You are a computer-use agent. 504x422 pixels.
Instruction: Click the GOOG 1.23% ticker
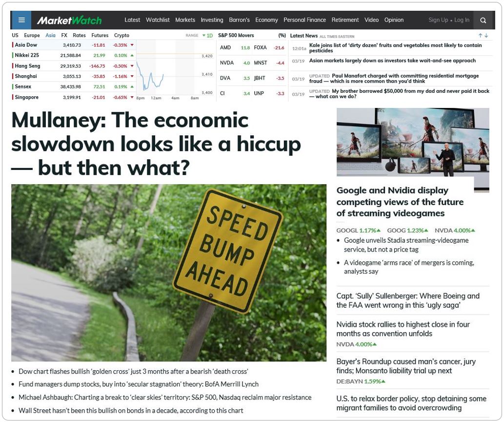click(x=407, y=231)
